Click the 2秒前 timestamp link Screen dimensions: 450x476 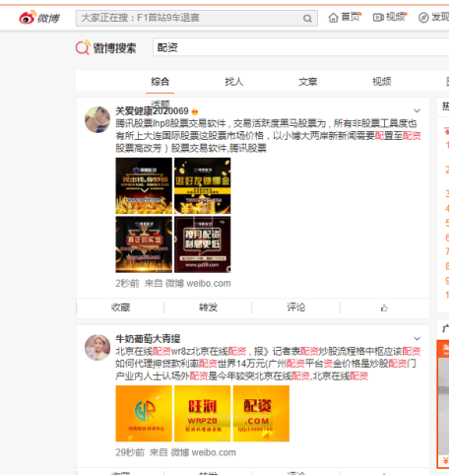pyautogui.click(x=127, y=284)
